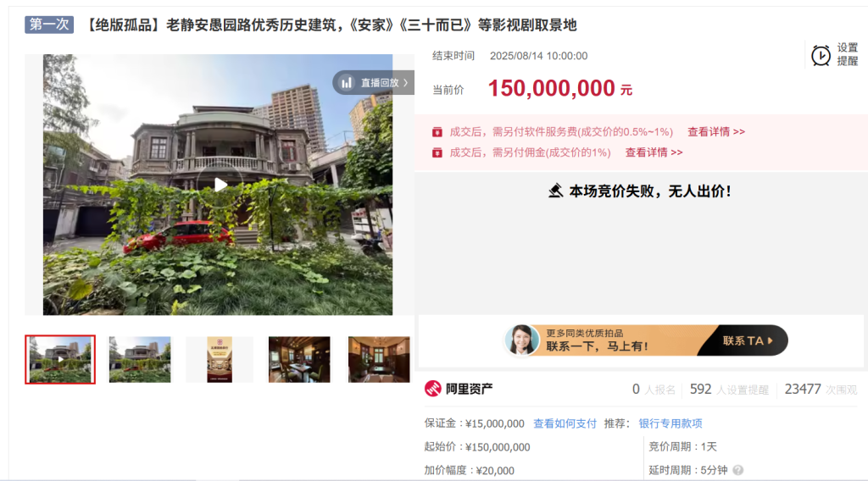This screenshot has width=868, height=481.
Task: Open 查看详情 for the commission fee
Action: pos(654,152)
